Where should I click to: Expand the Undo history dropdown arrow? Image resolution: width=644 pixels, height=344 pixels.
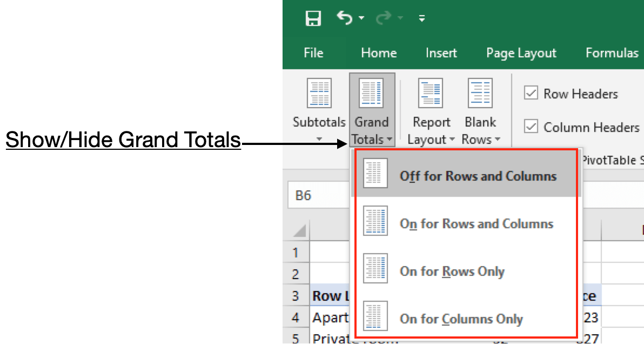361,19
